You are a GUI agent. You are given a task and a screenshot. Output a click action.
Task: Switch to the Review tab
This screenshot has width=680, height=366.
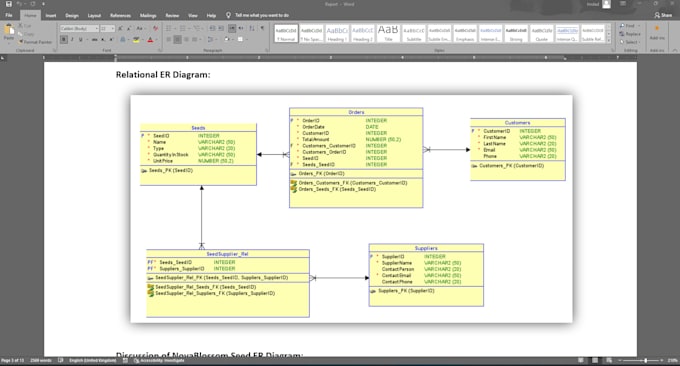click(172, 16)
